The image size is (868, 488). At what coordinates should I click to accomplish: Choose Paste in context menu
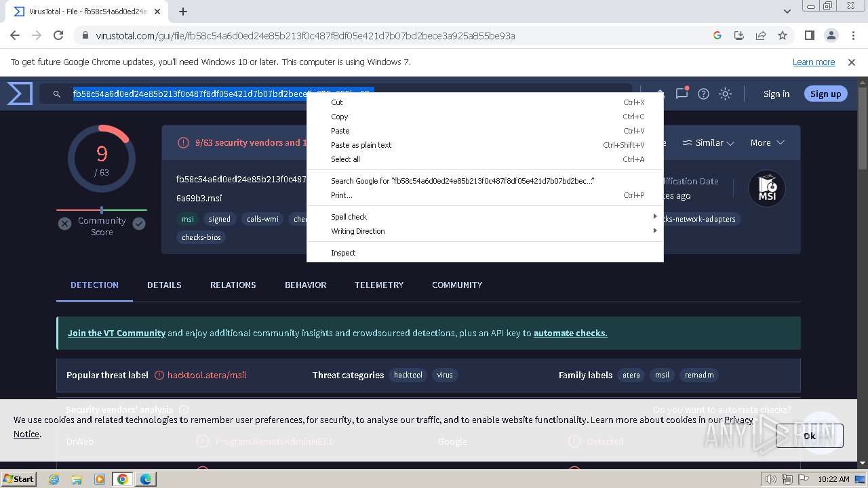pyautogui.click(x=485, y=131)
